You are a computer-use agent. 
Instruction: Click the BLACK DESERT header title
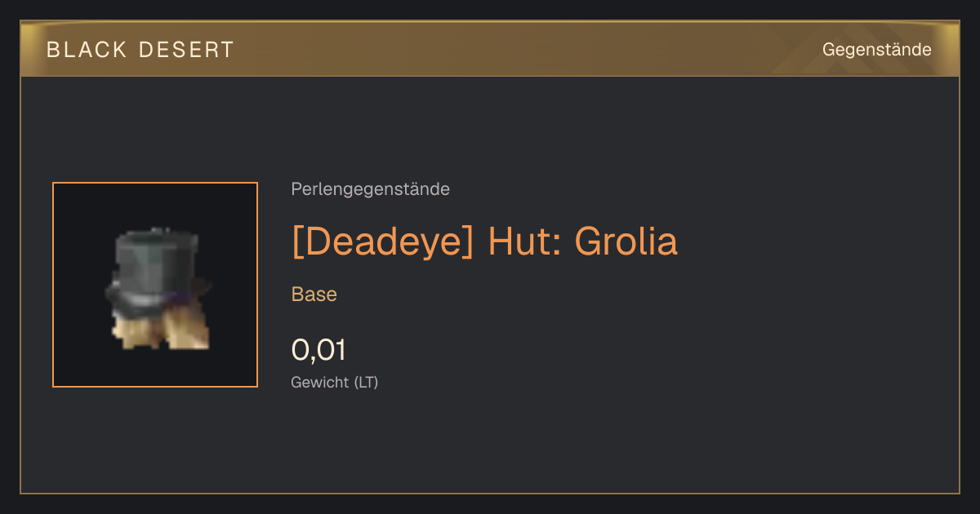(140, 50)
